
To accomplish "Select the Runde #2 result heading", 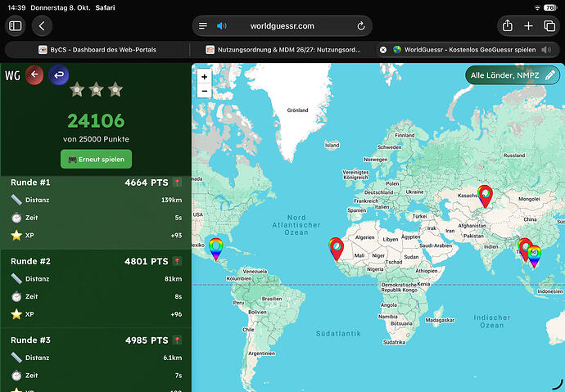I will (30, 261).
